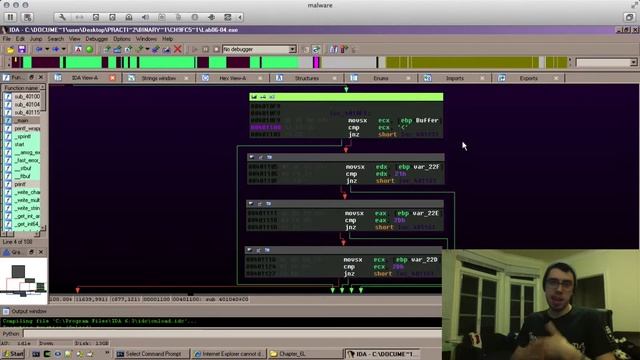Pause the virtual machine

coord(11,17)
